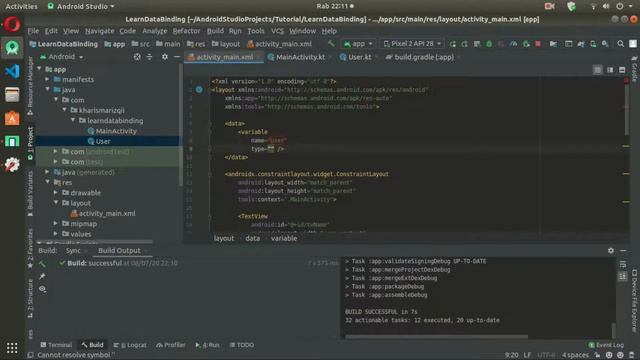Open the app run configuration dropdown
This screenshot has height=360, width=640.
[358, 44]
